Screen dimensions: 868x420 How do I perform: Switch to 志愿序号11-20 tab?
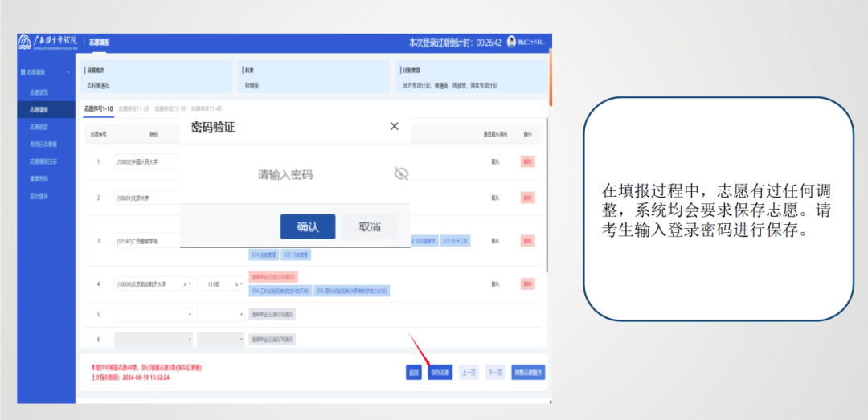click(133, 108)
